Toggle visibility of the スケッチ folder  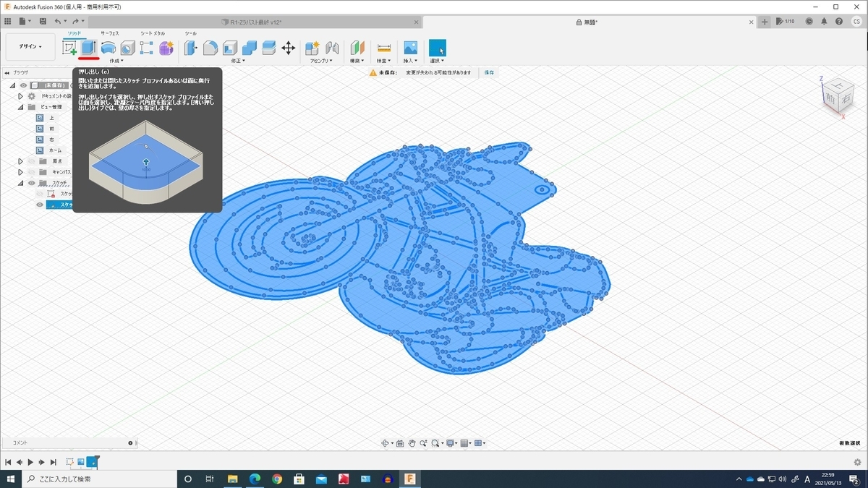(32, 183)
